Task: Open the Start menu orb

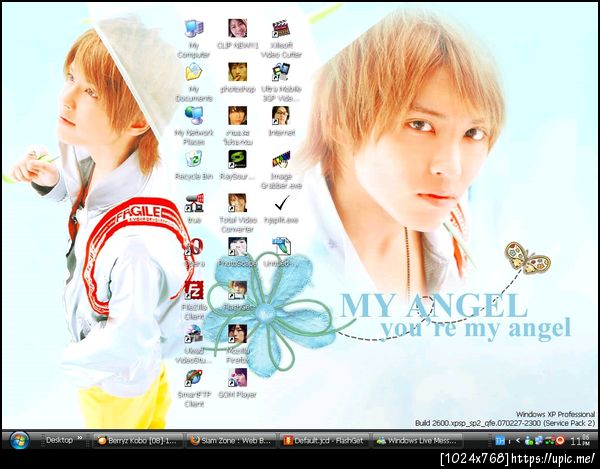Action: [19, 440]
